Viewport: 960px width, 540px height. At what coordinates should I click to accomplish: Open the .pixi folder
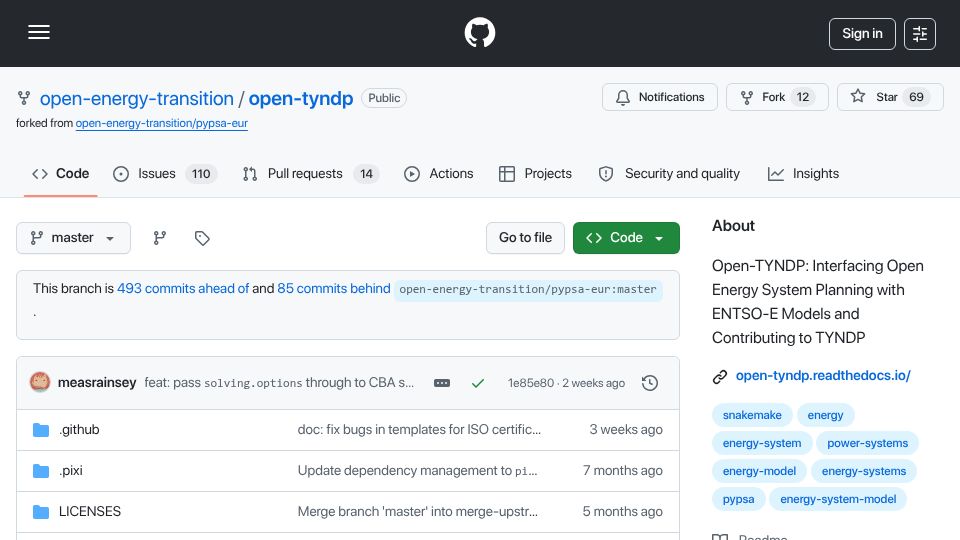click(70, 471)
